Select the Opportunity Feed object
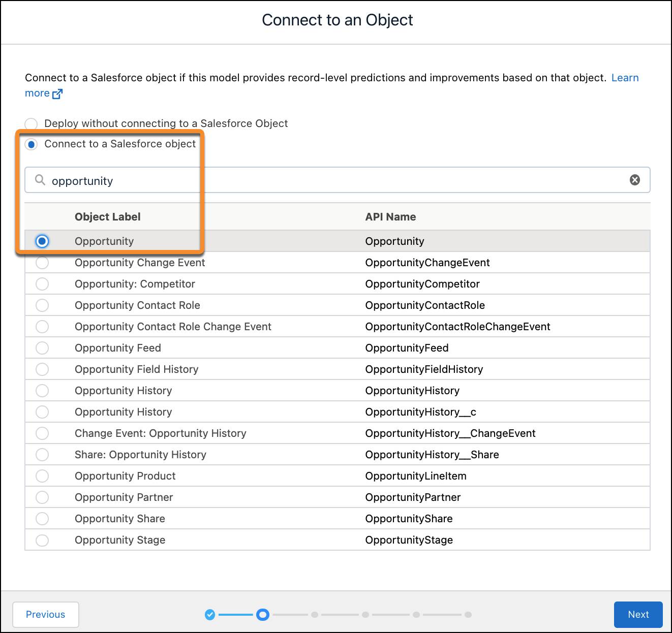This screenshot has height=633, width=672. [x=42, y=347]
